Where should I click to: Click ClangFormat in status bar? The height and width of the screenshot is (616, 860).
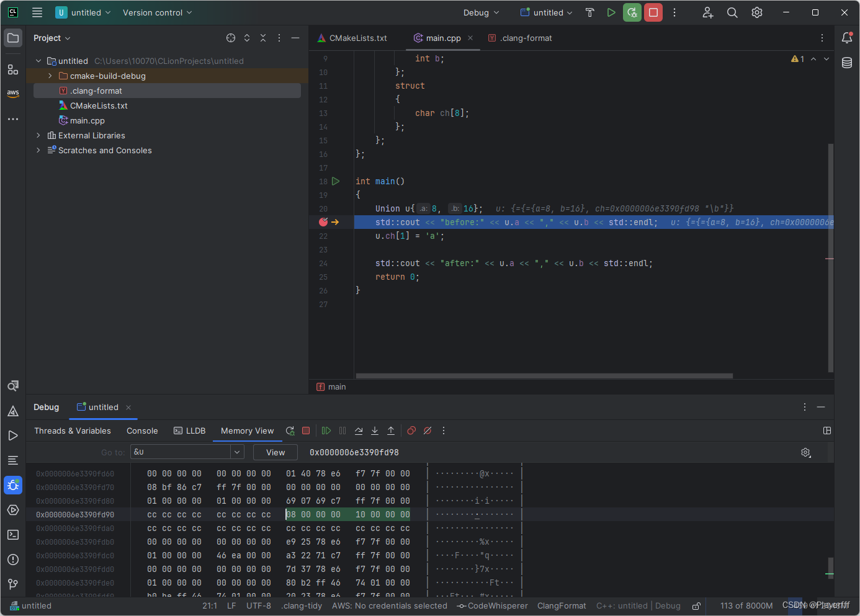tap(562, 606)
